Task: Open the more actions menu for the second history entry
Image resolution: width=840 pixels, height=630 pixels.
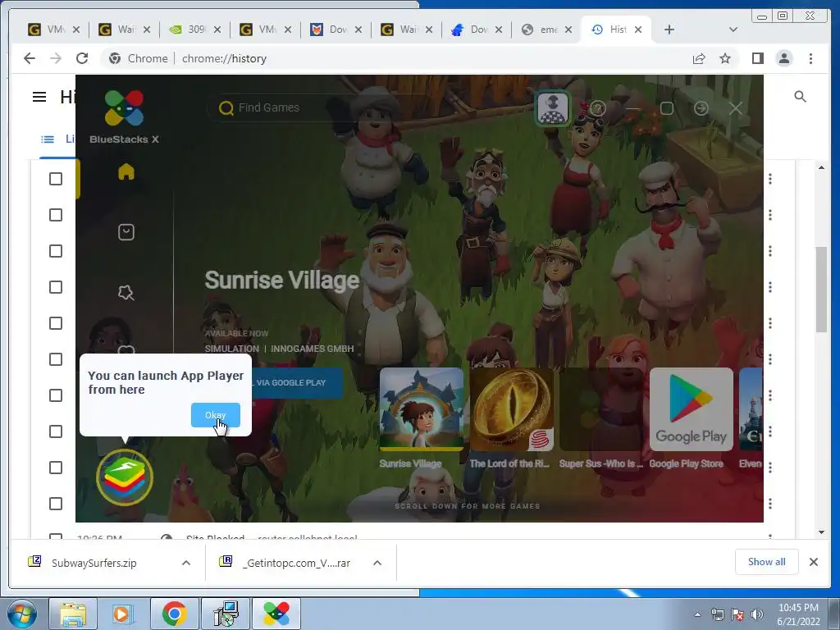Action: 769,215
